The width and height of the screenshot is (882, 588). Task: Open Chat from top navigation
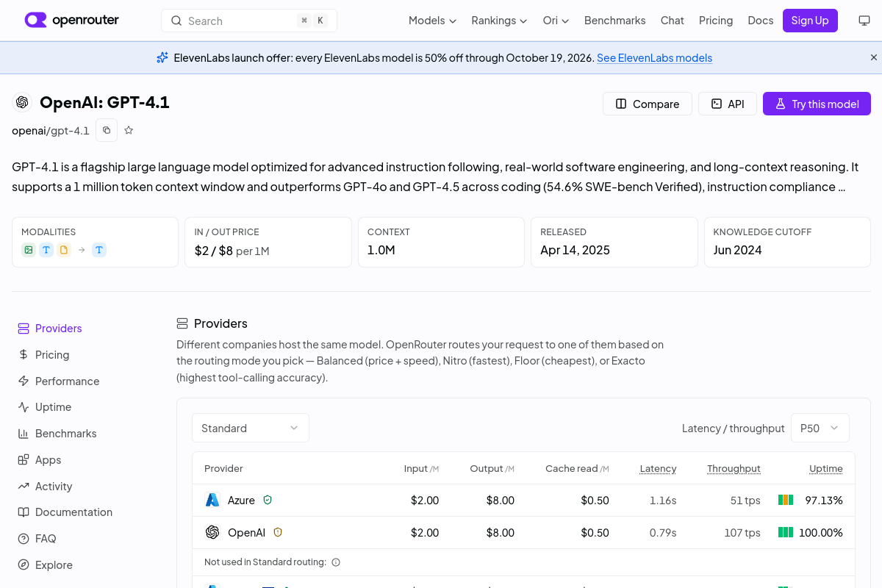(672, 21)
